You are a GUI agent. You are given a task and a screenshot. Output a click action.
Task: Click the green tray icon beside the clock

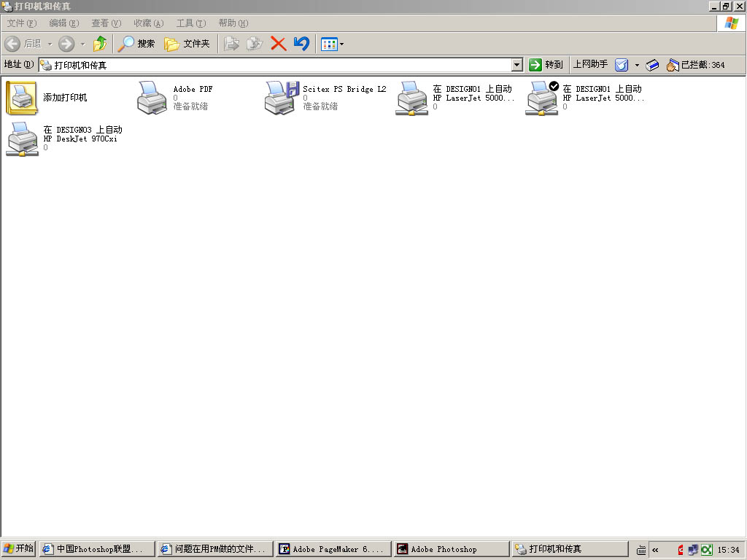click(x=706, y=550)
